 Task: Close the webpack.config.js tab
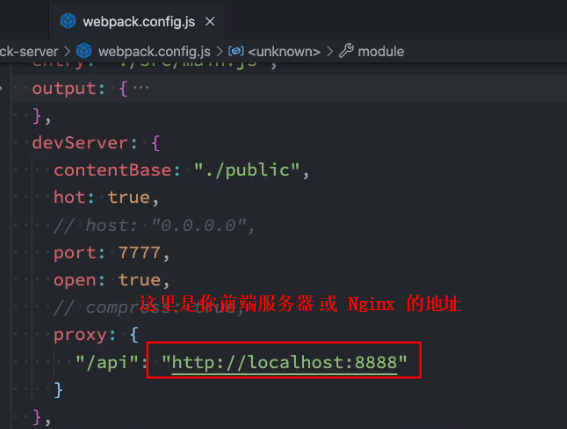click(x=210, y=22)
